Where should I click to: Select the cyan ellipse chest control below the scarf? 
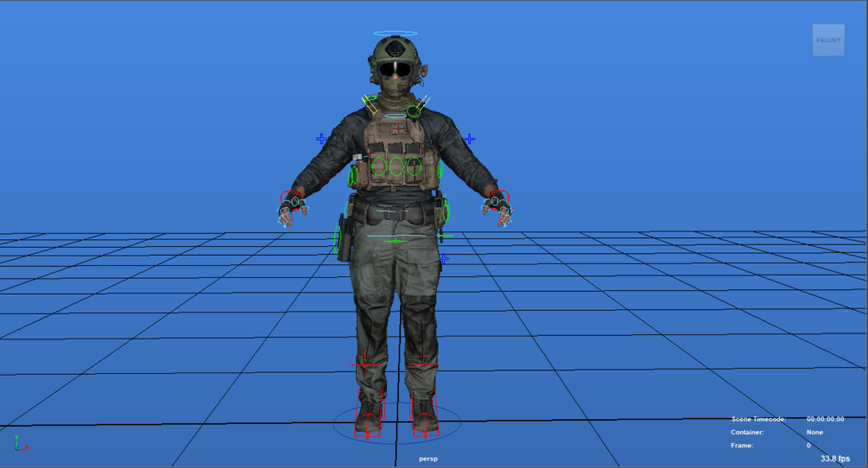click(396, 117)
